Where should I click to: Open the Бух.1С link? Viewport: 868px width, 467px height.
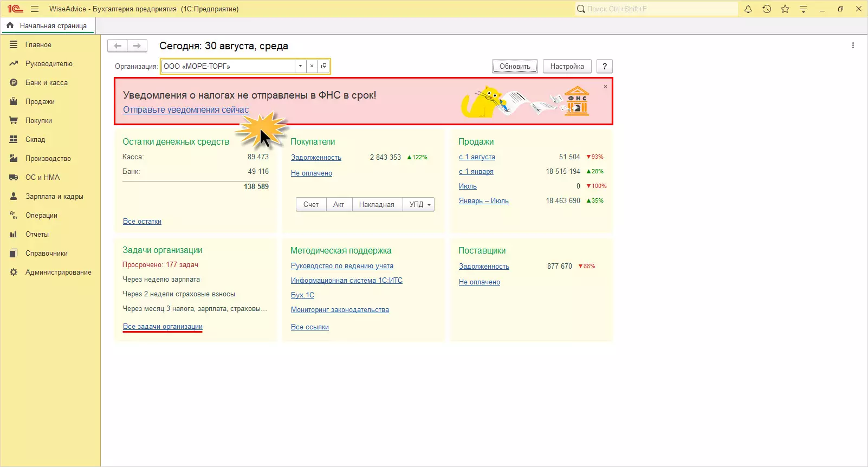pos(302,295)
